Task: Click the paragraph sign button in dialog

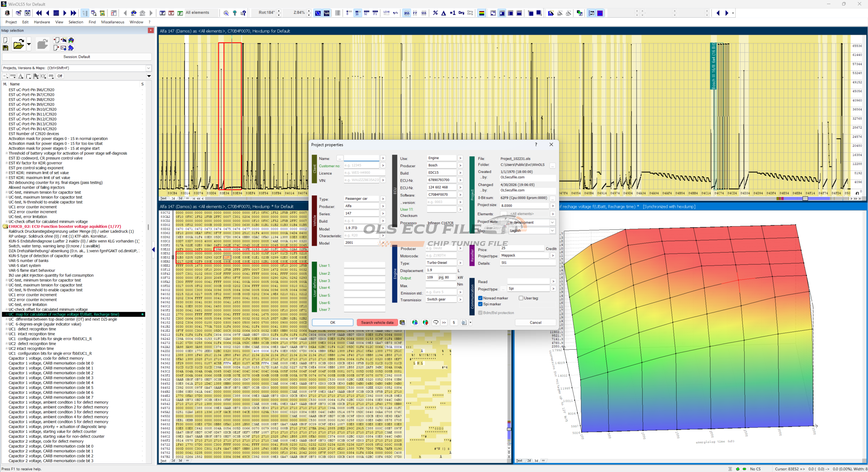Action: tap(454, 322)
